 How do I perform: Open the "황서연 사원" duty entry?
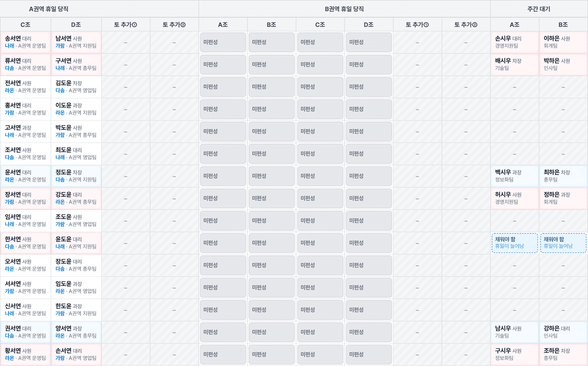coord(26,354)
